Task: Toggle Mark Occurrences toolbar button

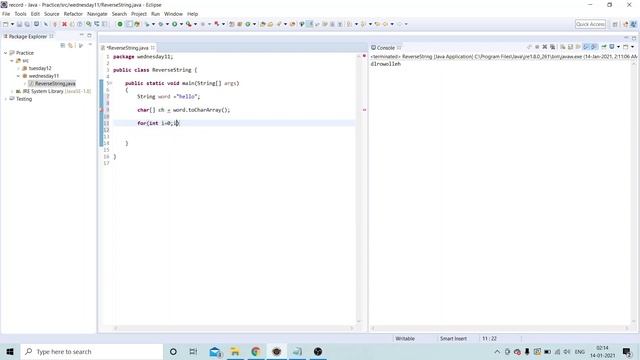Action: (310, 24)
